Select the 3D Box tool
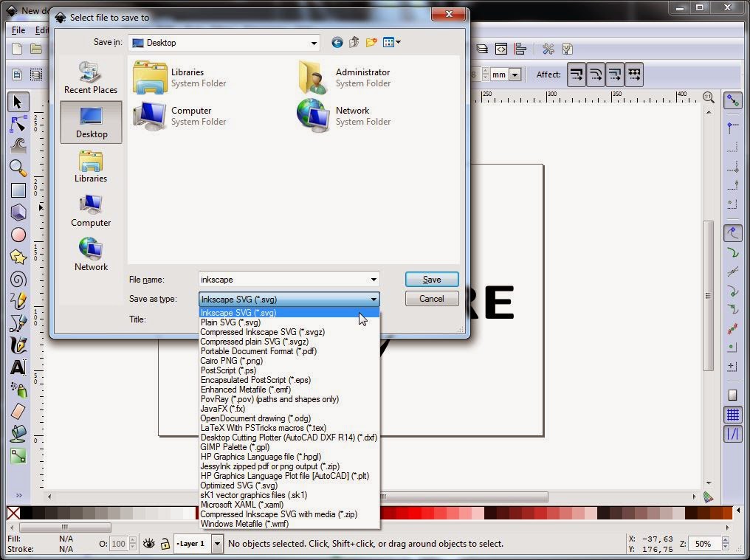This screenshot has height=560, width=750. [x=18, y=212]
